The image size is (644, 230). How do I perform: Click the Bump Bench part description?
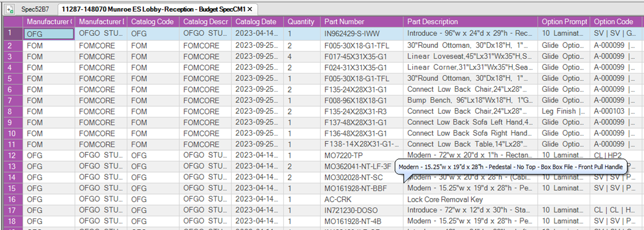point(470,100)
